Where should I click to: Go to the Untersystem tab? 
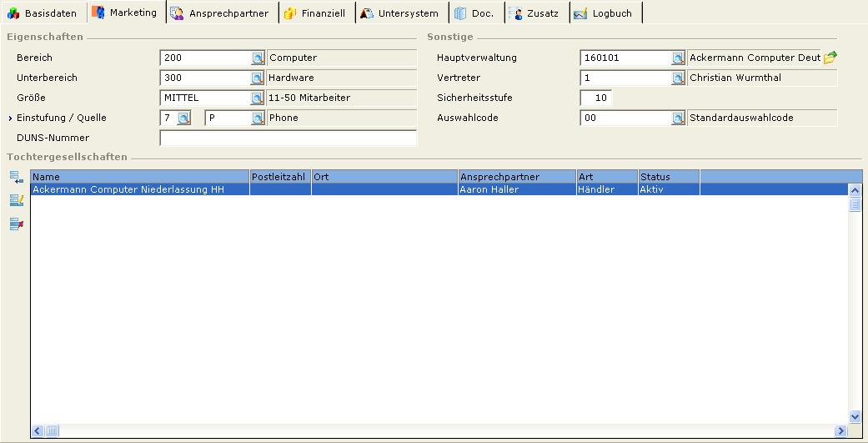[401, 13]
